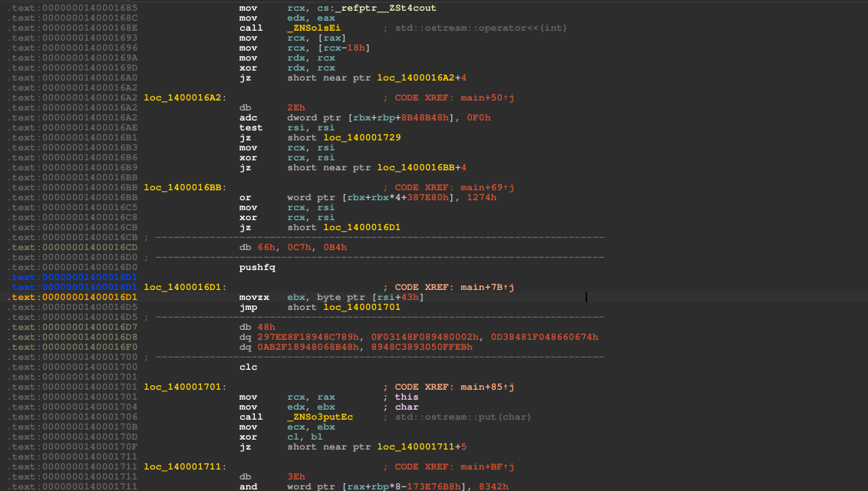This screenshot has height=491, width=868.
Task: Click address .text:00000001400016B3
Action: pyautogui.click(x=72, y=148)
